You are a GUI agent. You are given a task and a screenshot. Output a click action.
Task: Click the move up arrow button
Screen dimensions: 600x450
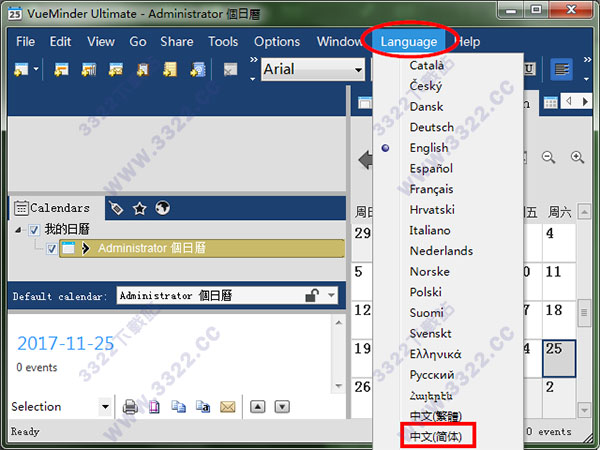(258, 407)
